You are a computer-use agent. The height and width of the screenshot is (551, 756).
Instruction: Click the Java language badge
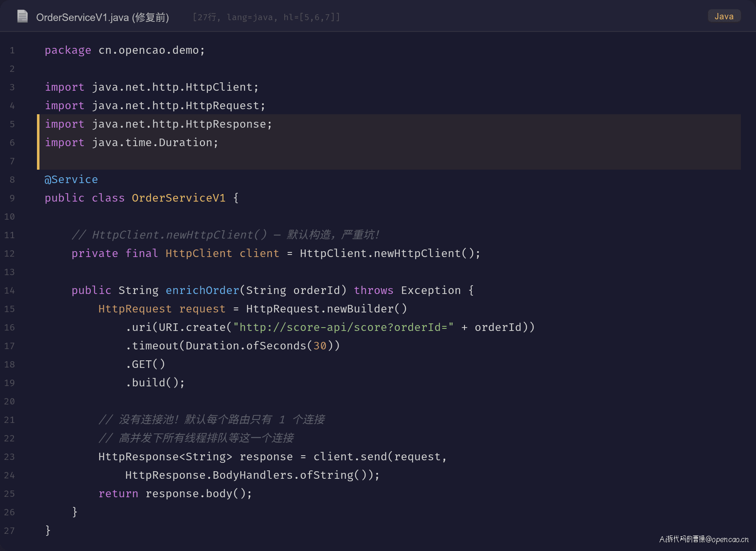pos(724,16)
